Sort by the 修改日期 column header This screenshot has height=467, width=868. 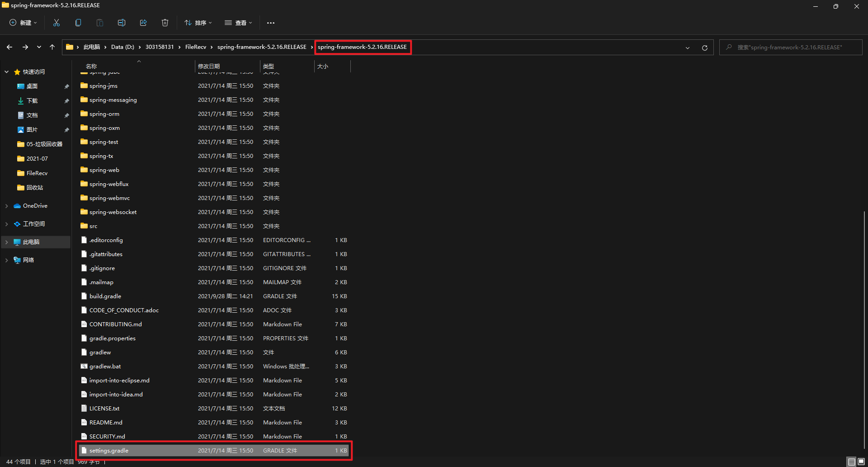pos(209,66)
